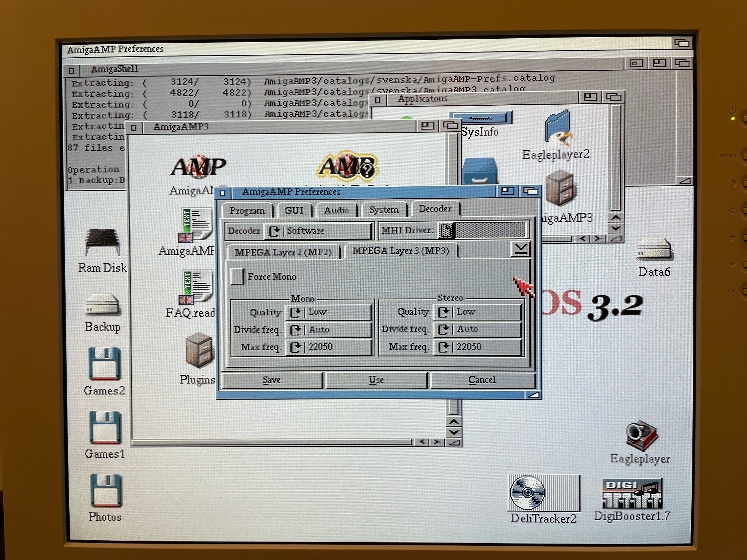The image size is (747, 560).
Task: Toggle the Force Mono checkbox
Action: point(237,276)
